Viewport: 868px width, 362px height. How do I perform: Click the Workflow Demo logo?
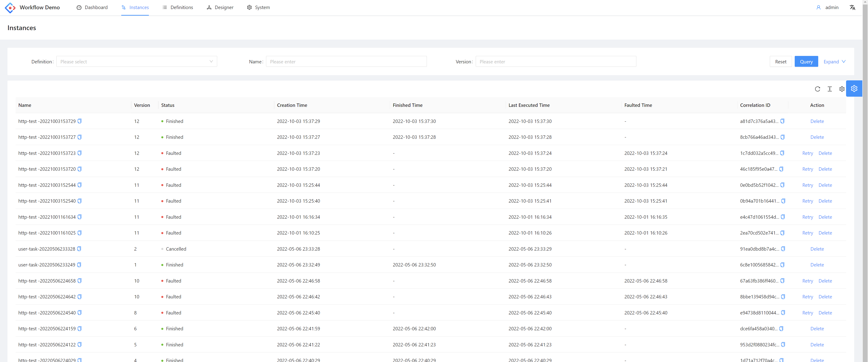[x=10, y=7]
